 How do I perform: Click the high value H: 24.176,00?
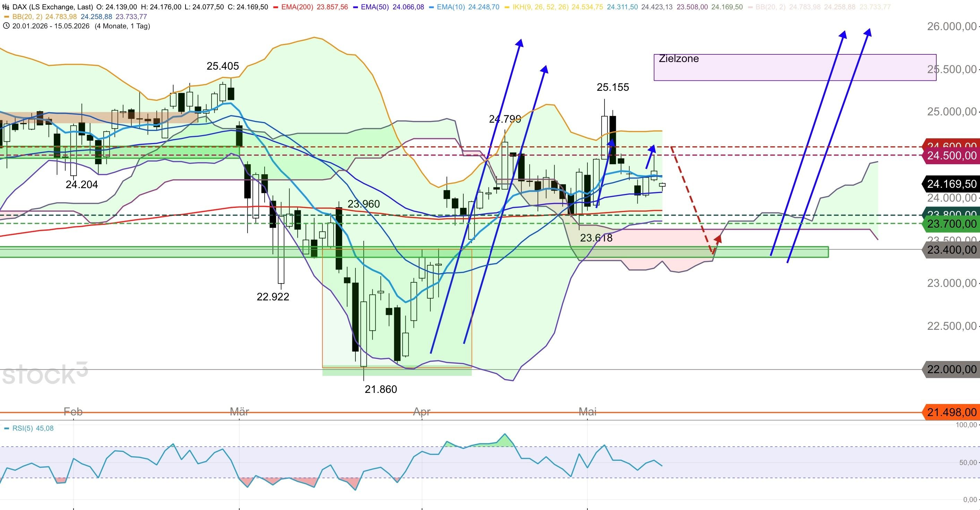[x=161, y=7]
